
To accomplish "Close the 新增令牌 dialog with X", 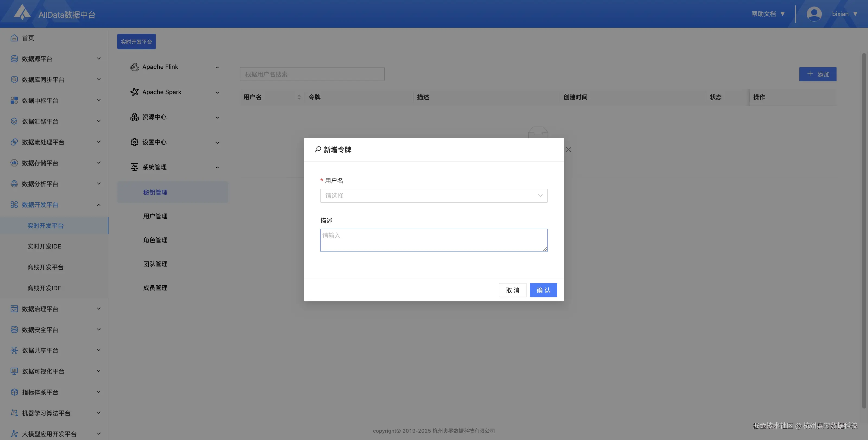I will (568, 149).
